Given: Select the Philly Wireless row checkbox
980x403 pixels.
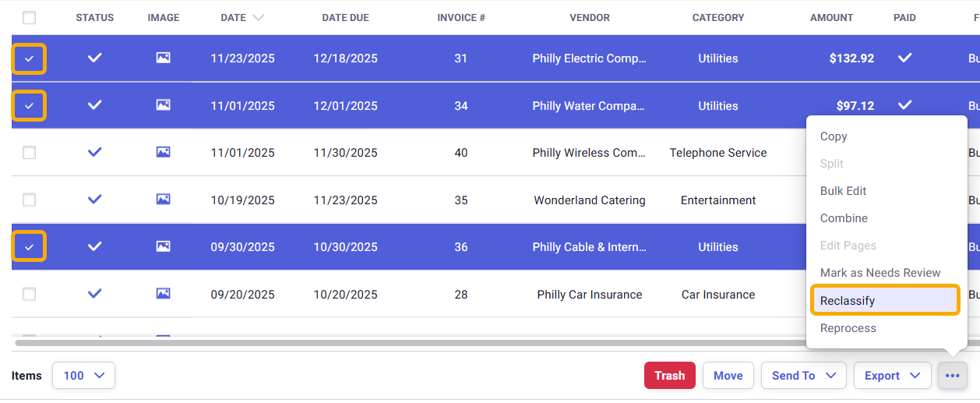Looking at the screenshot, I should pyautogui.click(x=29, y=153).
